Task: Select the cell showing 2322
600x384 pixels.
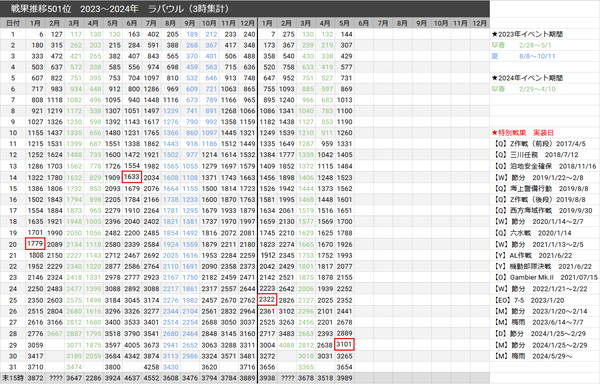Action: [267, 299]
